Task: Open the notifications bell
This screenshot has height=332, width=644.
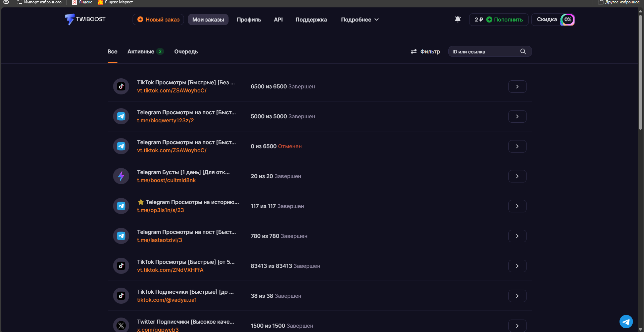Action: coord(457,19)
